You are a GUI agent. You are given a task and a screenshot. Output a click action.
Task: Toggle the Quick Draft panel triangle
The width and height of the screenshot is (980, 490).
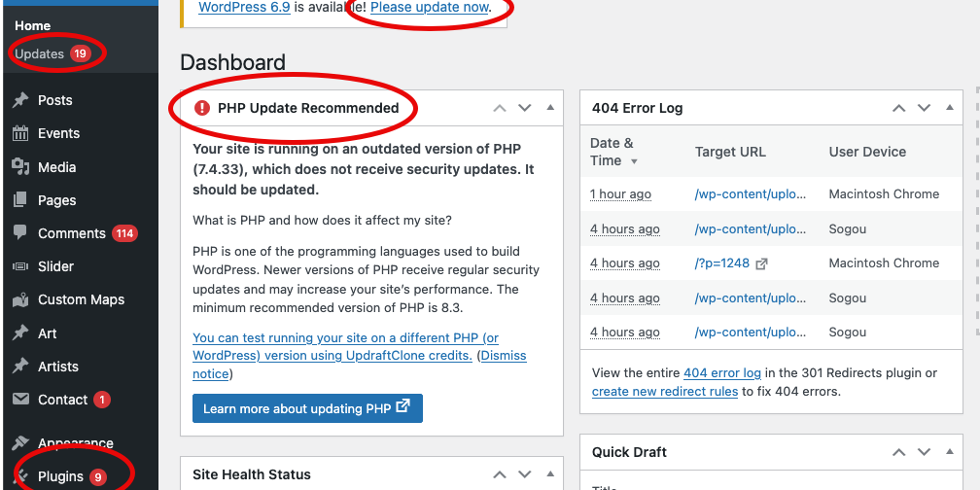pos(949,452)
